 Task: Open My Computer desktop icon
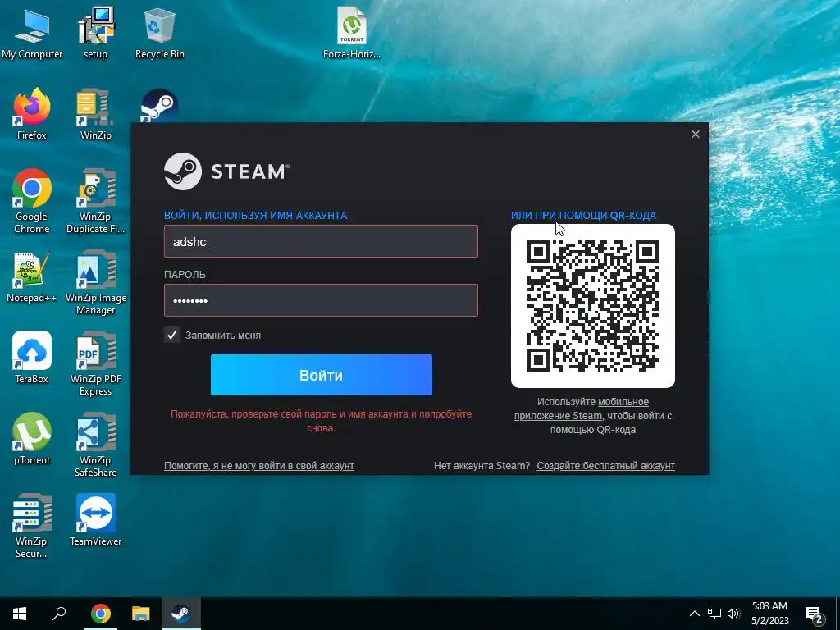pyautogui.click(x=32, y=32)
